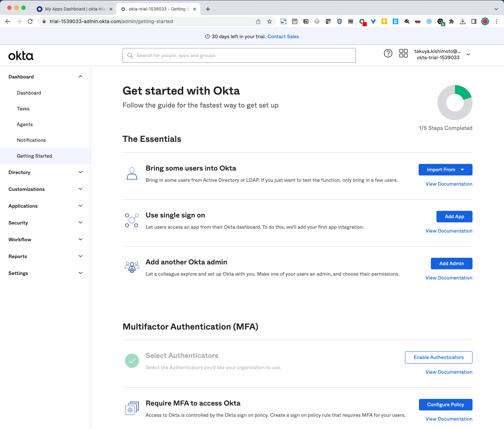Image resolution: width=504 pixels, height=429 pixels.
Task: Click the help question mark icon
Action: point(388,53)
